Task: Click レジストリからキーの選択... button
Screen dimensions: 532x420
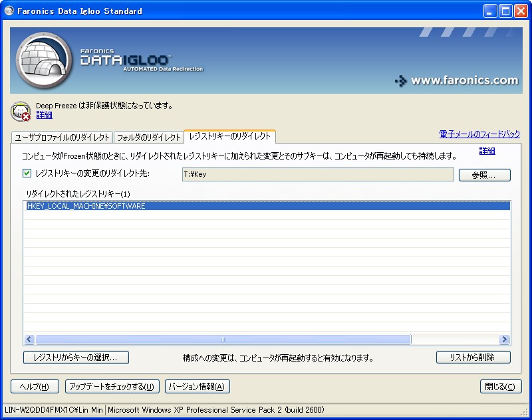Action: (76, 358)
